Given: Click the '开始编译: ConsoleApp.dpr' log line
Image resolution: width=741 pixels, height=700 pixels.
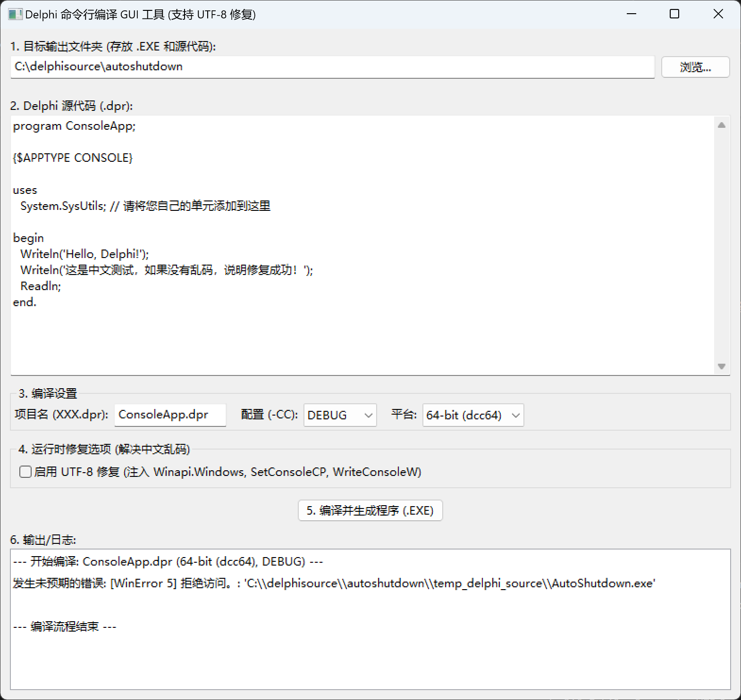Looking at the screenshot, I should pyautogui.click(x=168, y=562).
